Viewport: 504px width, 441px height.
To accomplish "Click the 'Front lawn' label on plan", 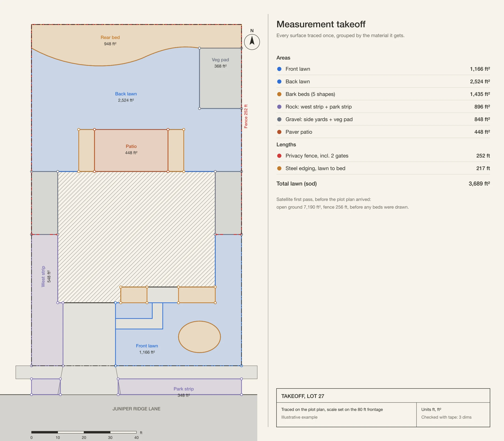I will [x=147, y=346].
